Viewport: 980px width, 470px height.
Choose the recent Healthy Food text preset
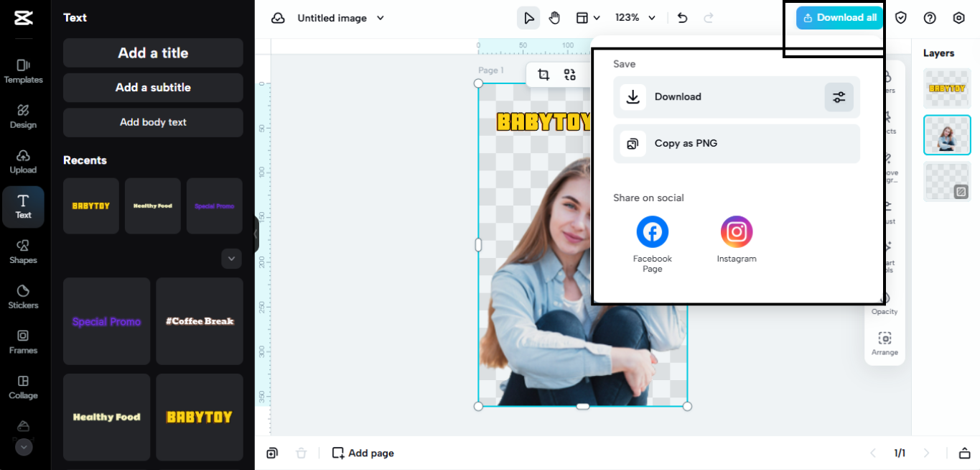153,206
